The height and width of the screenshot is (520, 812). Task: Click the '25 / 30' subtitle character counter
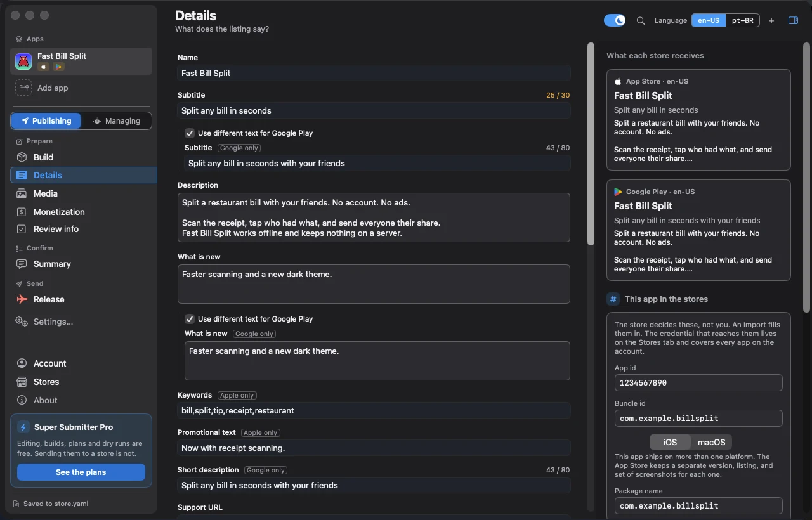(x=558, y=95)
